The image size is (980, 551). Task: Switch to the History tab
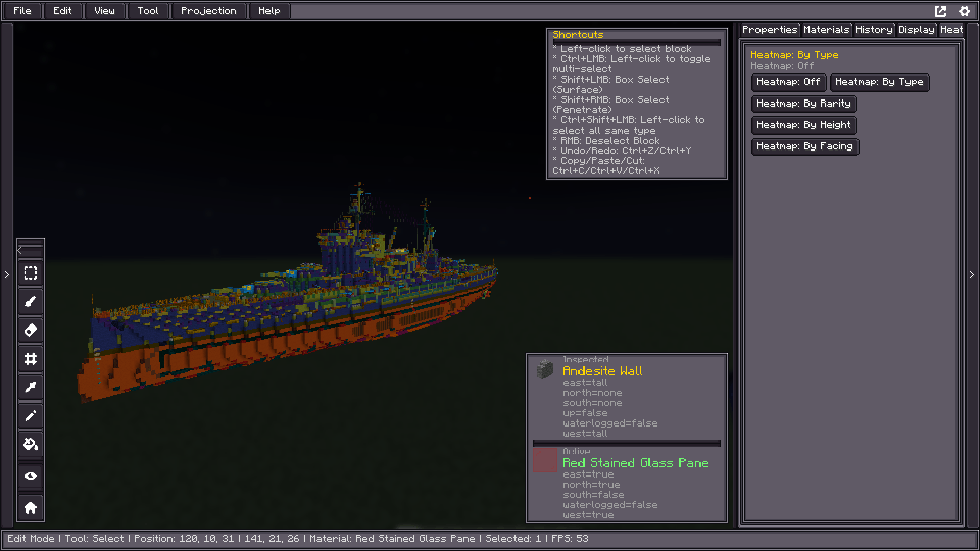click(874, 30)
